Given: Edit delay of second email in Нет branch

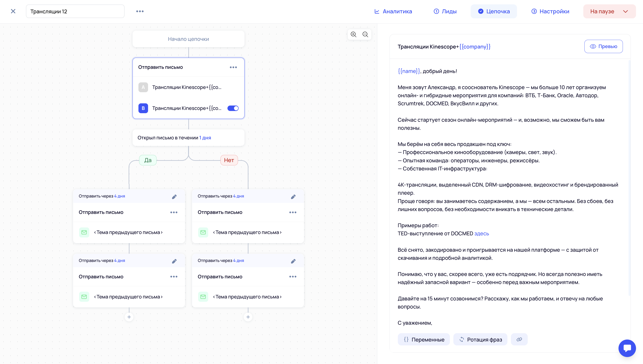Looking at the screenshot, I should pos(293,261).
